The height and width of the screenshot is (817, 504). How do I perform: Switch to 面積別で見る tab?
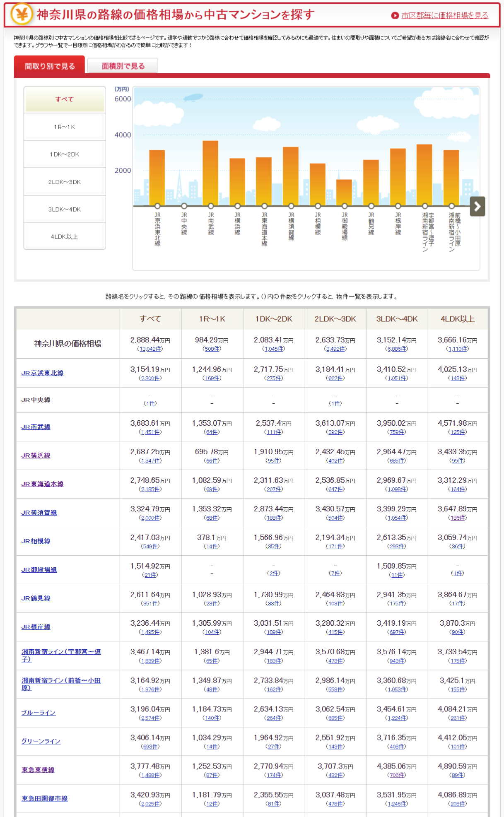click(x=123, y=66)
